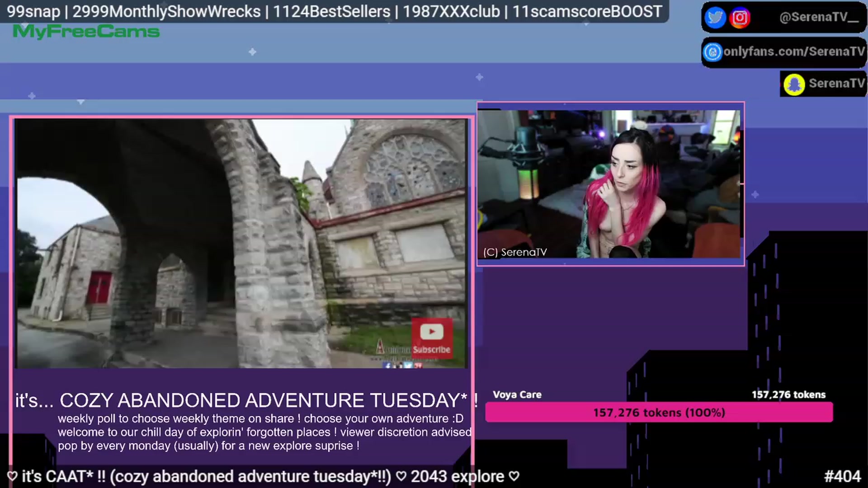The width and height of the screenshot is (868, 488).
Task: Click the 2999MonthlyShowWrecks menu entry
Action: pyautogui.click(x=166, y=11)
